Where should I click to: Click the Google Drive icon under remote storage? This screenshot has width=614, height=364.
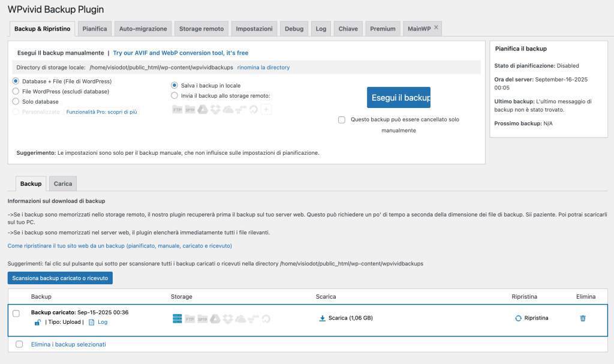[203, 109]
